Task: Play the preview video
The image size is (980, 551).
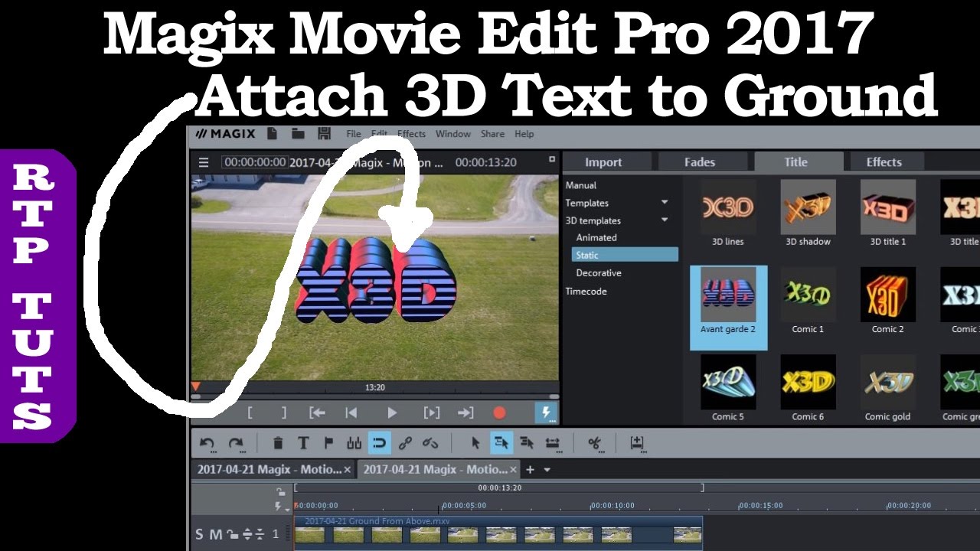Action: [392, 412]
